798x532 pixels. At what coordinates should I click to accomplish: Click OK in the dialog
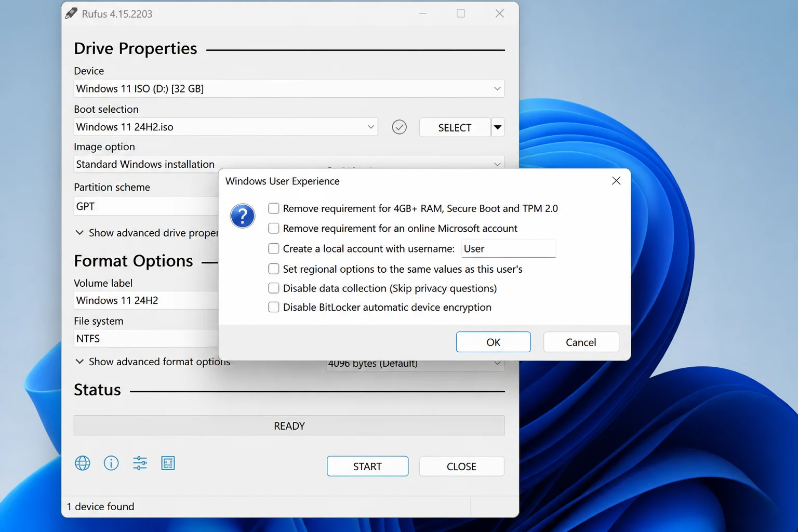pos(494,342)
